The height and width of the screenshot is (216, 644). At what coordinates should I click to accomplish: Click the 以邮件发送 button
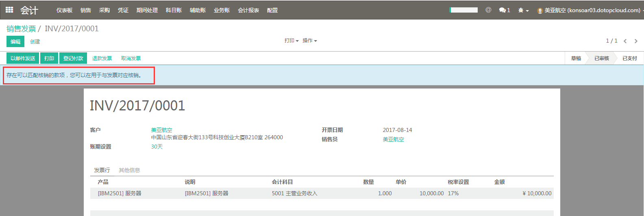23,58
